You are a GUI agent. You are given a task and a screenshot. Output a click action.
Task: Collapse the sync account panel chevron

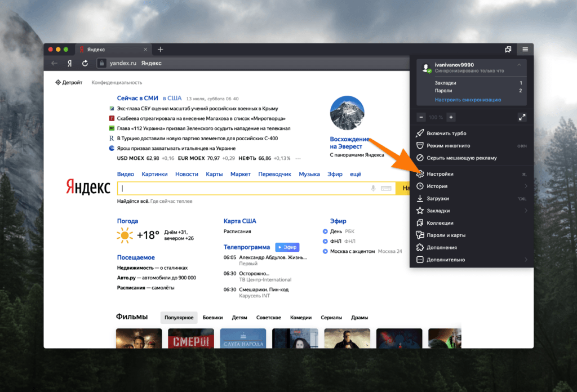click(x=519, y=65)
